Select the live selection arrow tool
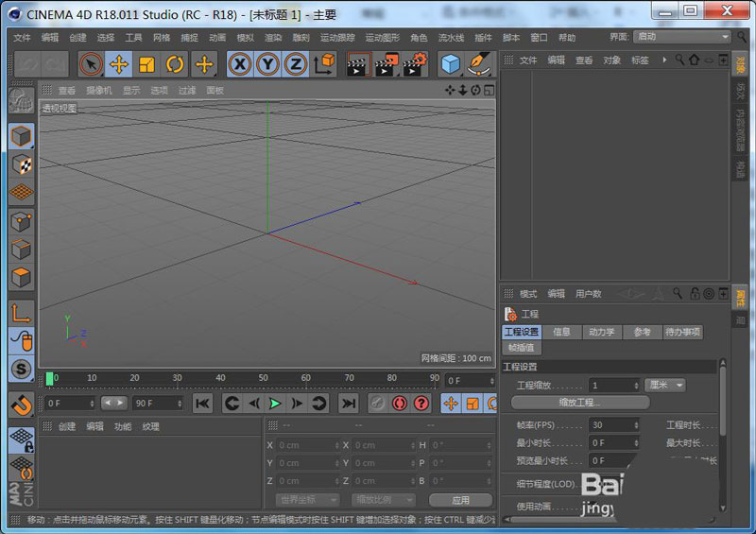The image size is (756, 534). click(91, 64)
